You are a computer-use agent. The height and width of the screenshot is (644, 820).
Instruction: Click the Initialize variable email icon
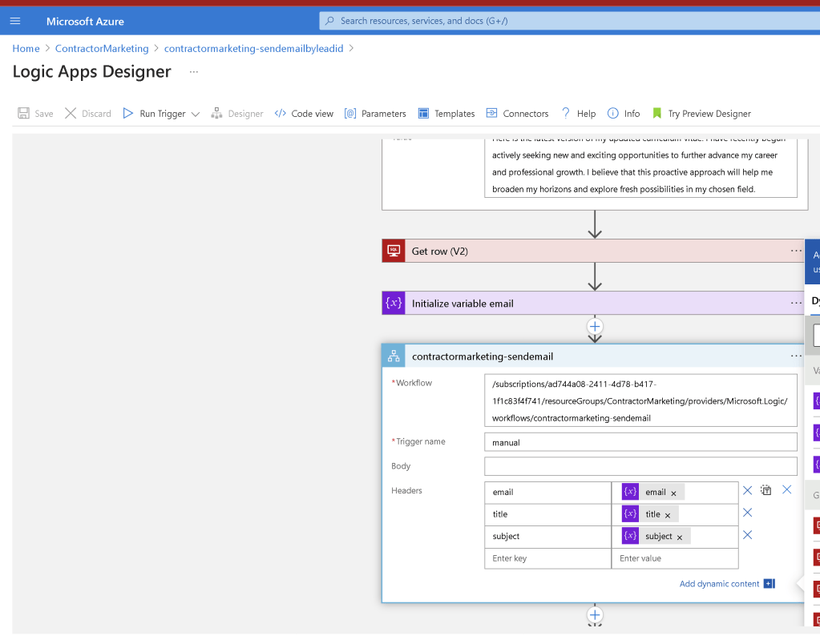(394, 304)
